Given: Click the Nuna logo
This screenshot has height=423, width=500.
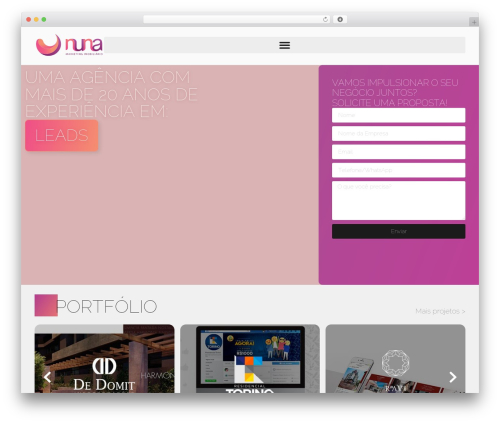Looking at the screenshot, I should click(x=69, y=45).
